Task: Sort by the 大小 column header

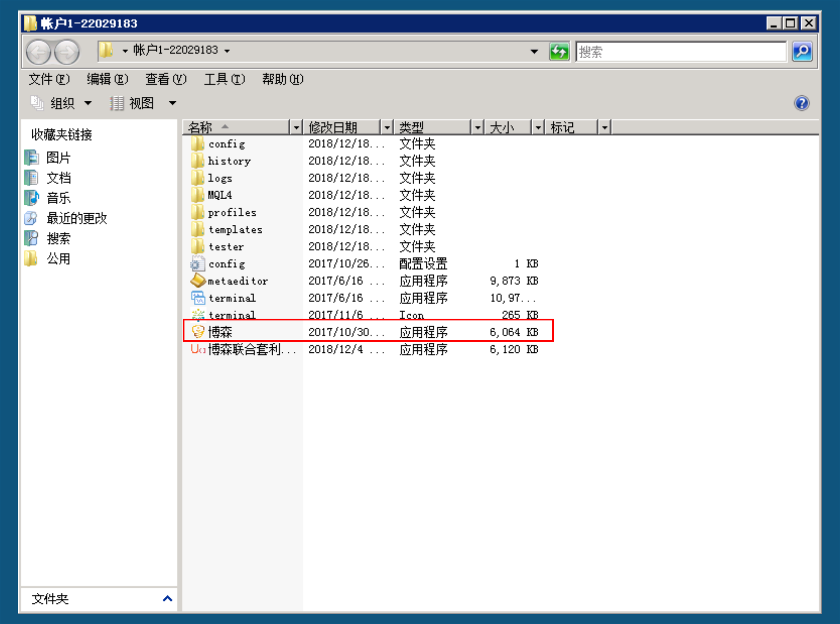Action: click(x=508, y=128)
